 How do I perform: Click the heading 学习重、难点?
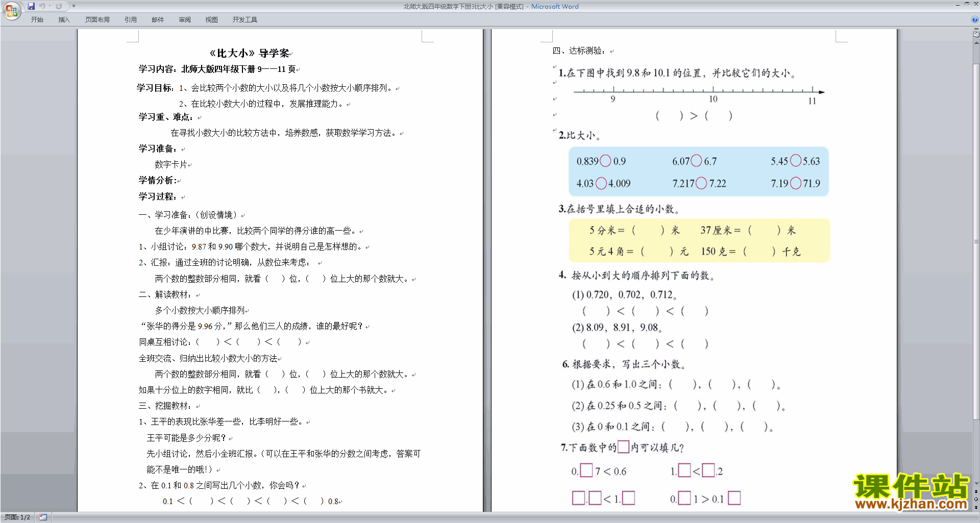click(165, 117)
